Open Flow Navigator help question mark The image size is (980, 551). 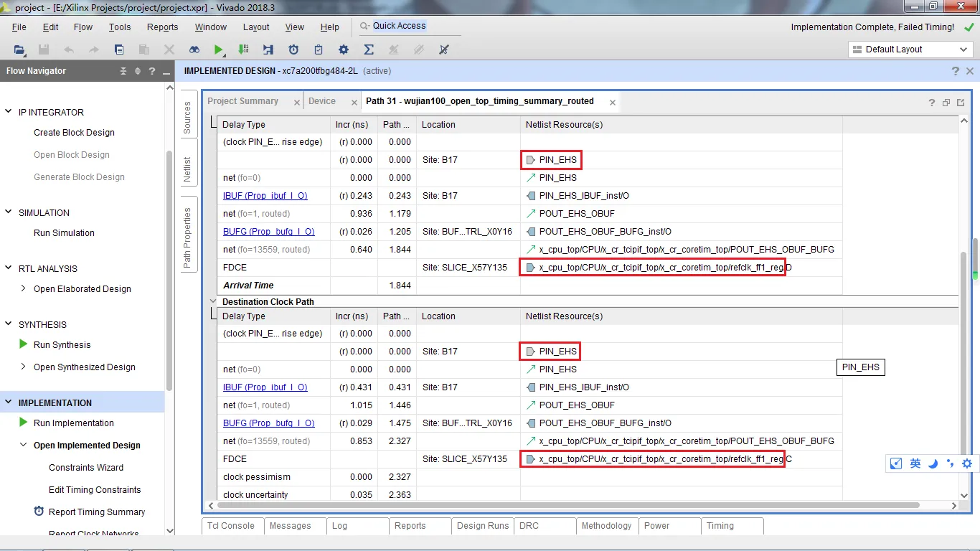(152, 71)
